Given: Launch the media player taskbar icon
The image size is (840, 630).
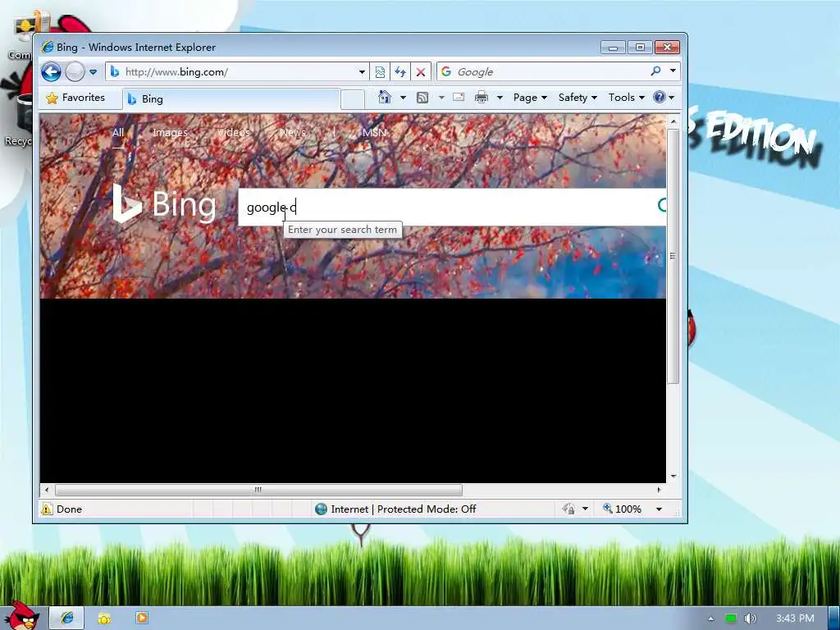Looking at the screenshot, I should (141, 618).
